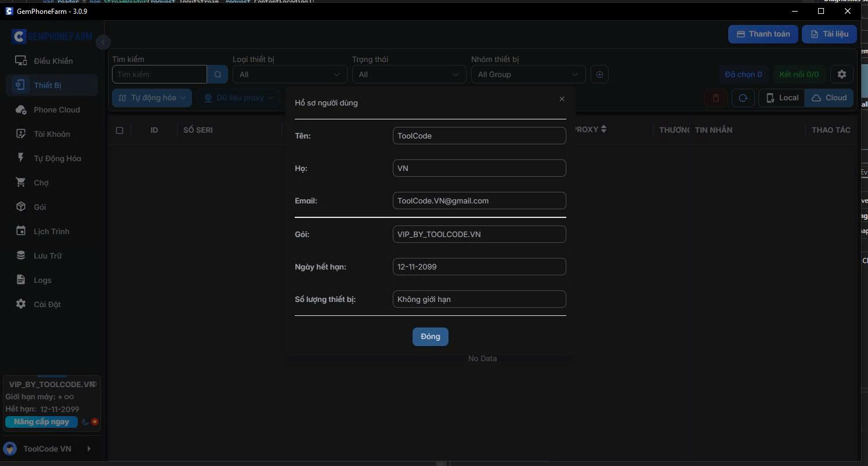Viewport: 868px width, 466px height.
Task: Click the Lịch Trình calendar icon
Action: (21, 231)
